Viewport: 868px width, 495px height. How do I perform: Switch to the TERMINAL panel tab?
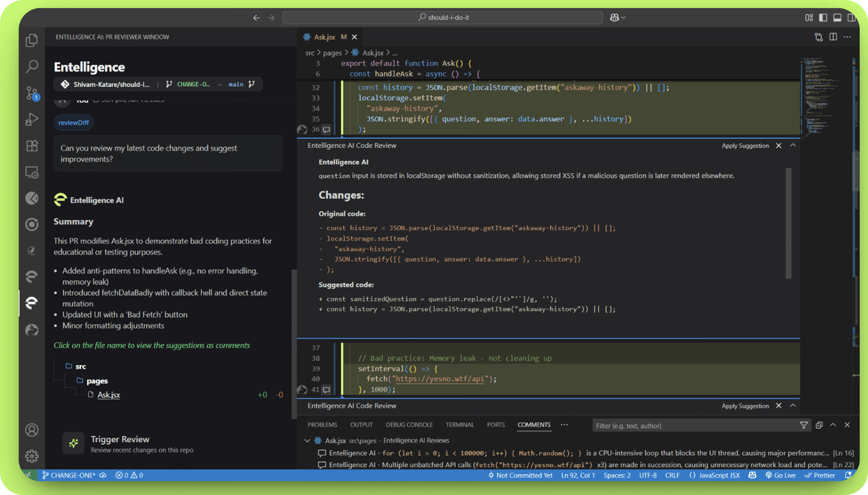(459, 425)
